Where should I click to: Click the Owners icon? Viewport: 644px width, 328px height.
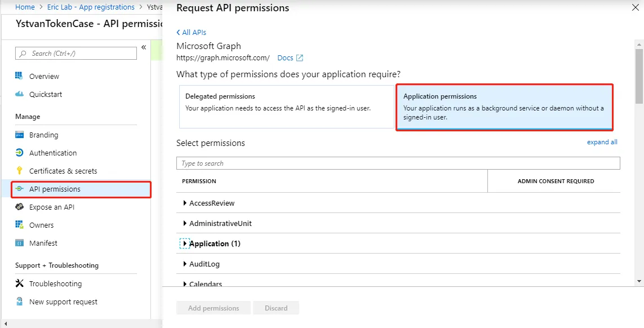(x=19, y=225)
